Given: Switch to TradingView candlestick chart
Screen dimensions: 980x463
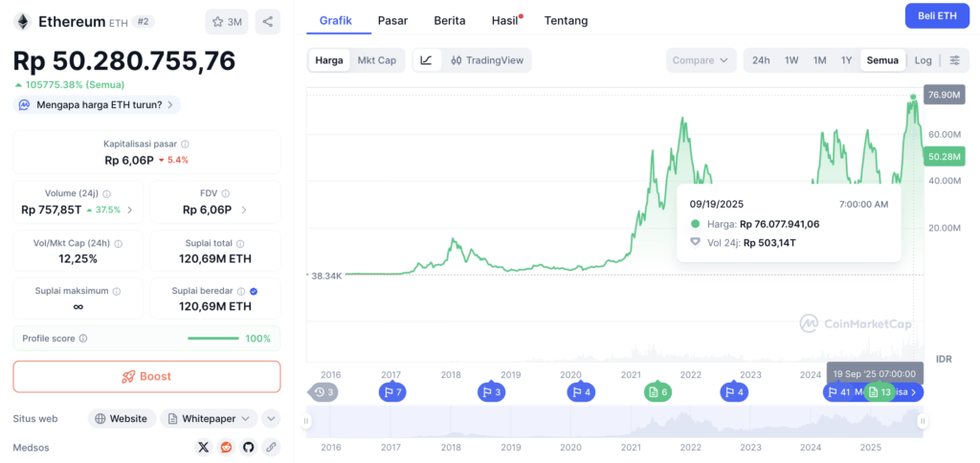Looking at the screenshot, I should point(486,60).
